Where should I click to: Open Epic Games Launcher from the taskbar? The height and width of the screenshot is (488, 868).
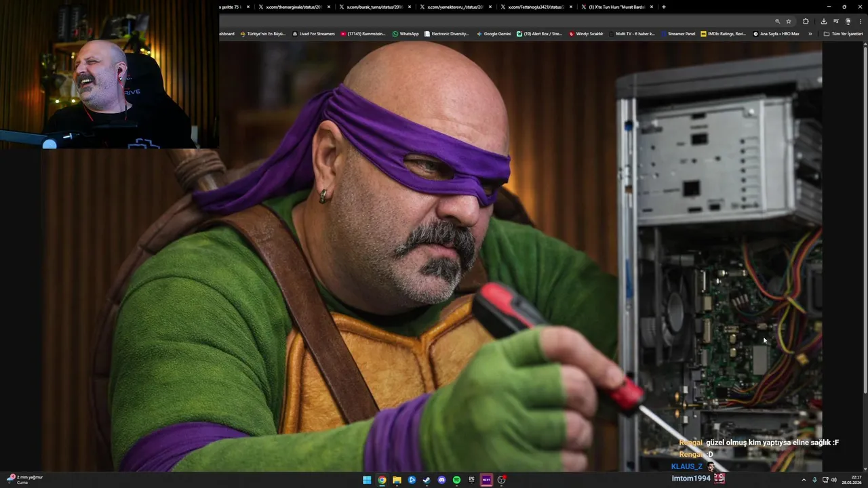pos(471,480)
